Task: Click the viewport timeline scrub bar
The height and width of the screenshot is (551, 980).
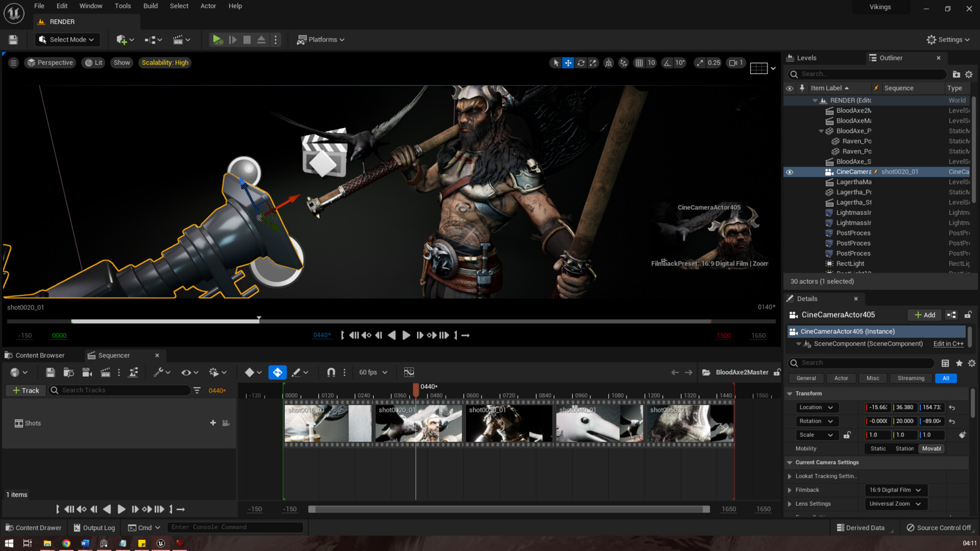Action: click(391, 321)
